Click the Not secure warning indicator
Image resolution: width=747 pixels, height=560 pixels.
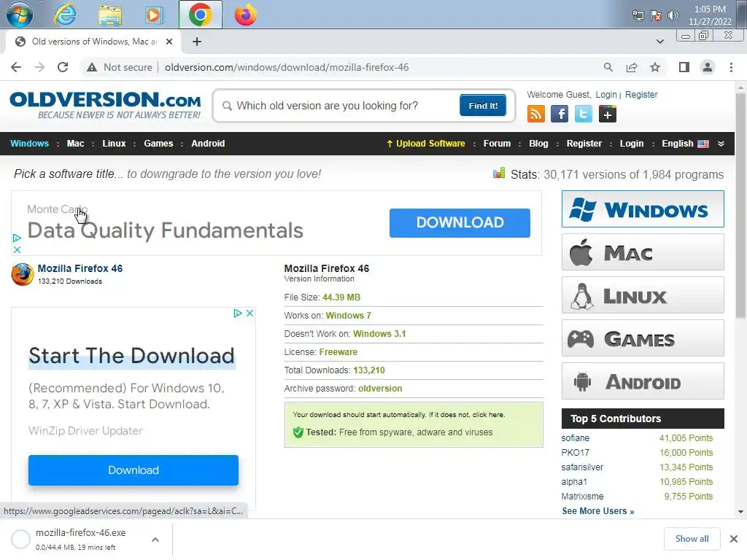point(120,67)
